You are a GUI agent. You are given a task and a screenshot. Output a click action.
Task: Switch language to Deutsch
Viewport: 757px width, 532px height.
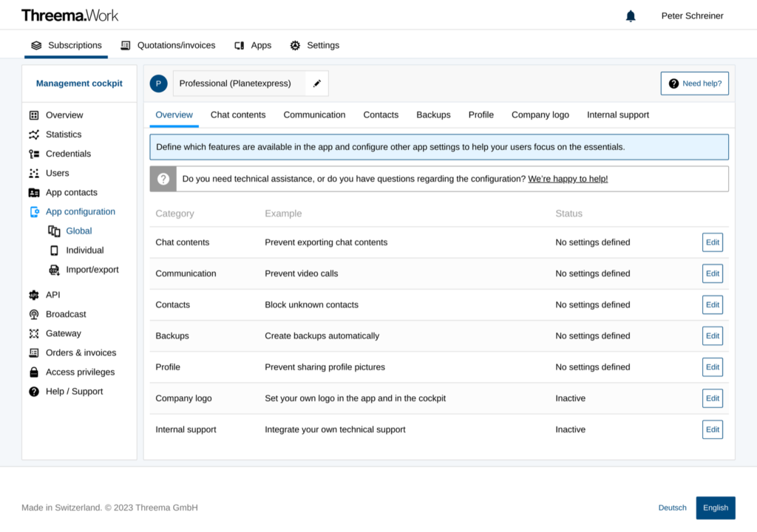click(x=672, y=508)
